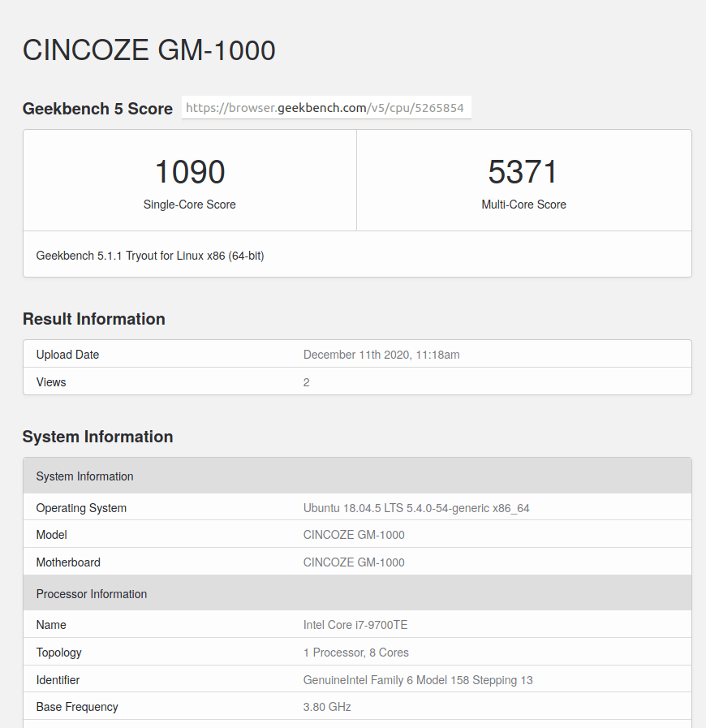The image size is (706, 728).
Task: Click the 3.80 GHz value
Action: 327,707
